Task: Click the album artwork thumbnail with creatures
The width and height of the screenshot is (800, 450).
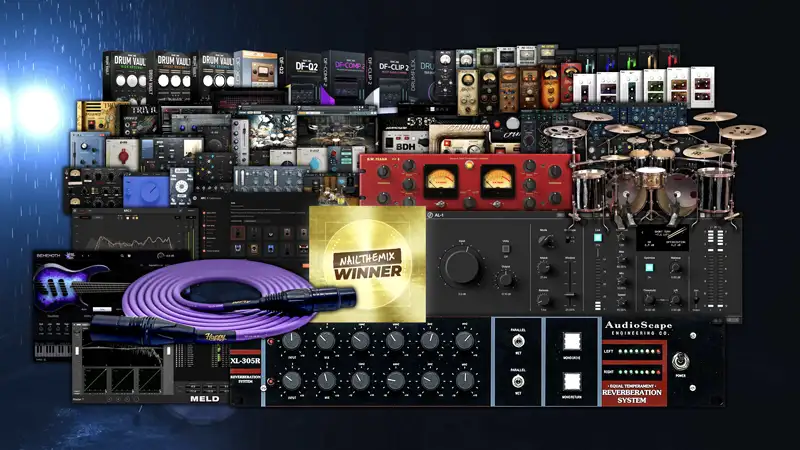Action: (x=272, y=130)
